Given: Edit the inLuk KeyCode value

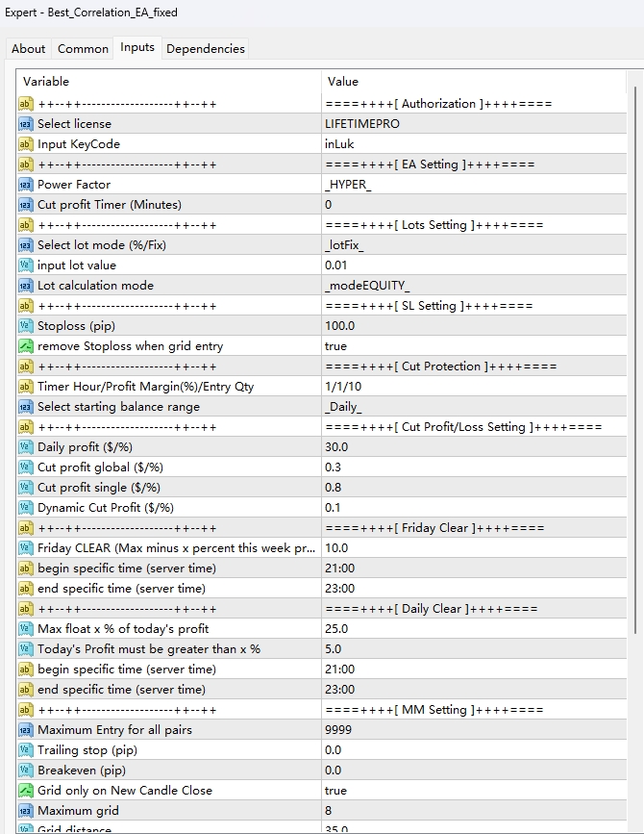Looking at the screenshot, I should tap(474, 144).
